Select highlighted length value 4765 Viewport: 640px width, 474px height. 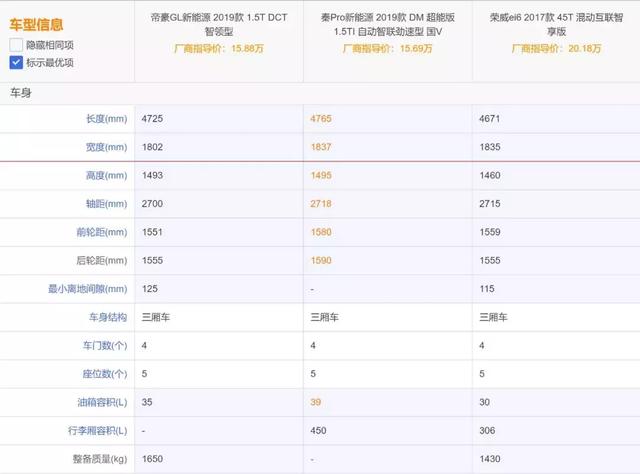click(321, 119)
